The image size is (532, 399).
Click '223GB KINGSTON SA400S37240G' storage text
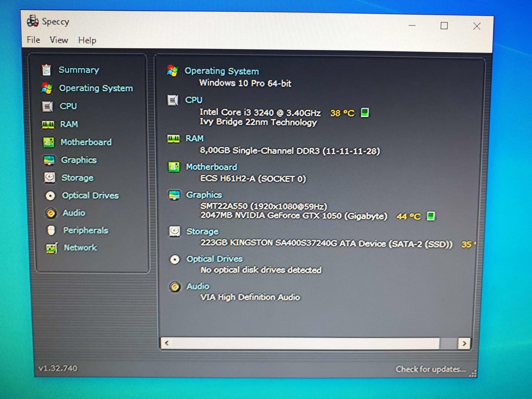point(269,243)
